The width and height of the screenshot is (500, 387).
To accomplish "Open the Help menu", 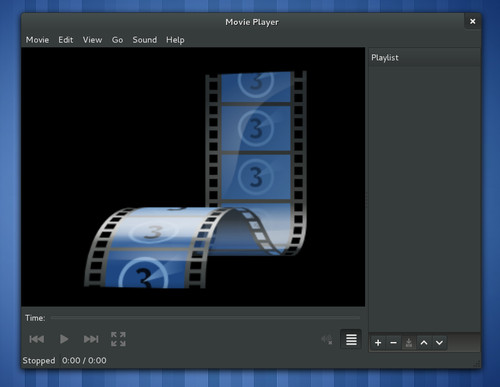I will coord(175,40).
